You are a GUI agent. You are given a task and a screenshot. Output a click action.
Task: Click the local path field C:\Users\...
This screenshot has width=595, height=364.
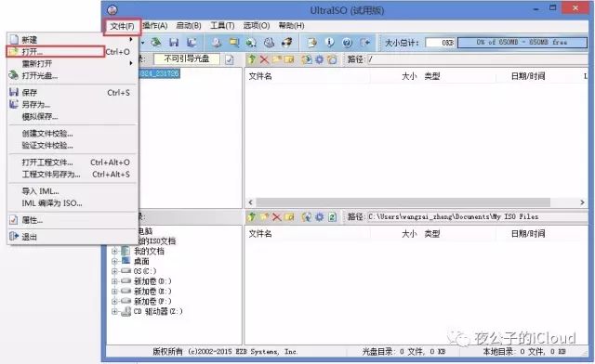(477, 216)
